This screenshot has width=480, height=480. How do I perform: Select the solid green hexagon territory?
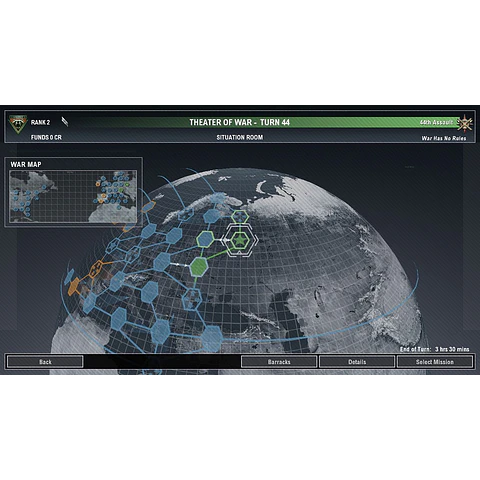pyautogui.click(x=199, y=267)
